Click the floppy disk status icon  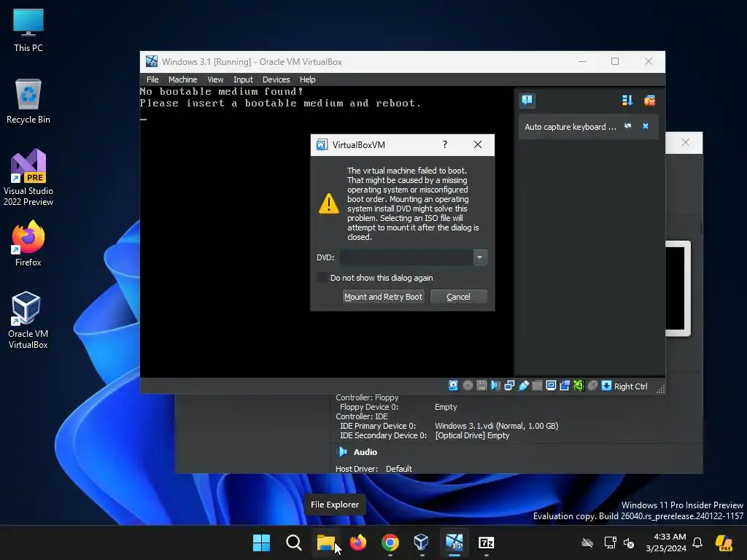[x=481, y=386]
